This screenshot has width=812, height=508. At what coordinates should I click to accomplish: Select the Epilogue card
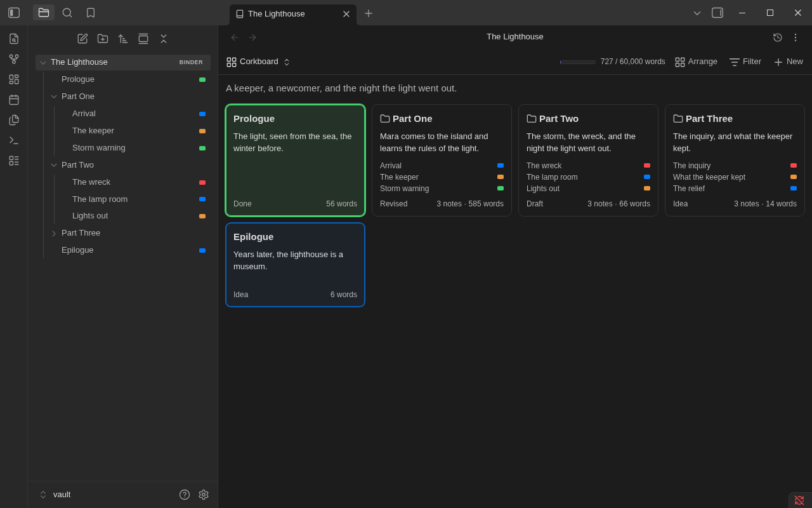296,265
